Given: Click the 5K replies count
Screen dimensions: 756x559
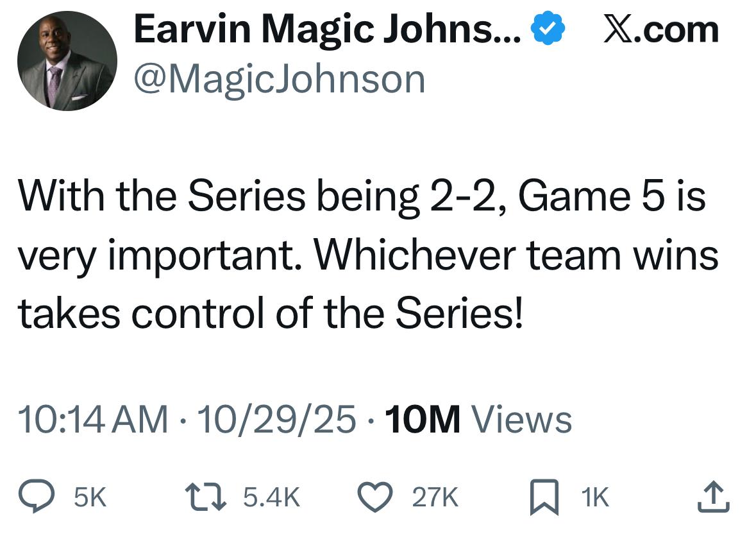Looking at the screenshot, I should 90,497.
